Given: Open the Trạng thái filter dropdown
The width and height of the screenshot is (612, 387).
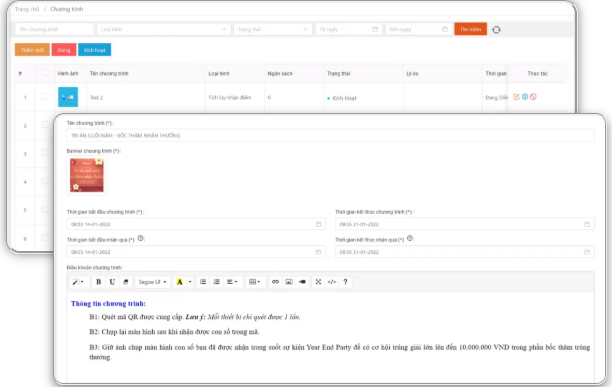Looking at the screenshot, I should coord(272,29).
